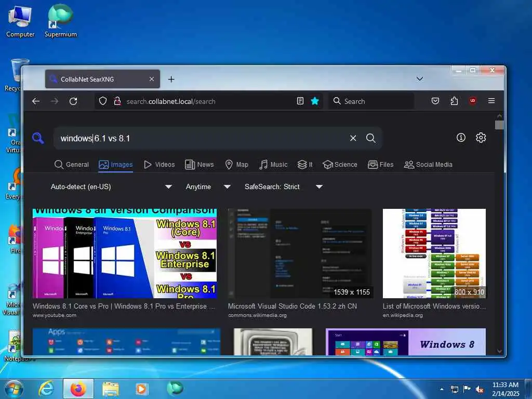Switch to the IT category tab
Viewport: 532px width, 399px height.
click(305, 165)
